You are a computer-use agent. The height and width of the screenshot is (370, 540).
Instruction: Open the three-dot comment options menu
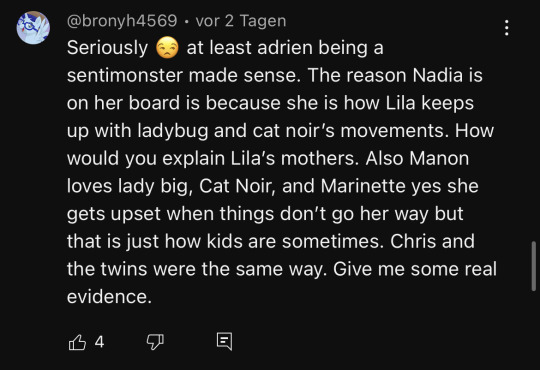pyautogui.click(x=506, y=28)
